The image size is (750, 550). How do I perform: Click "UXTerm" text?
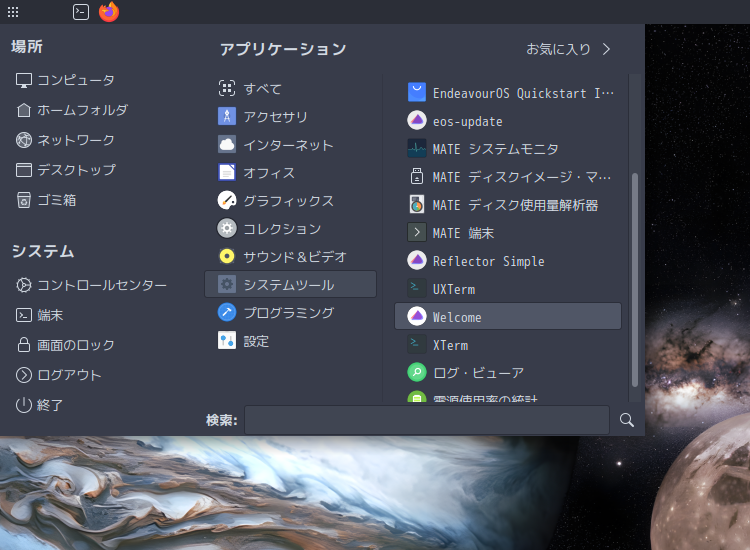454,289
